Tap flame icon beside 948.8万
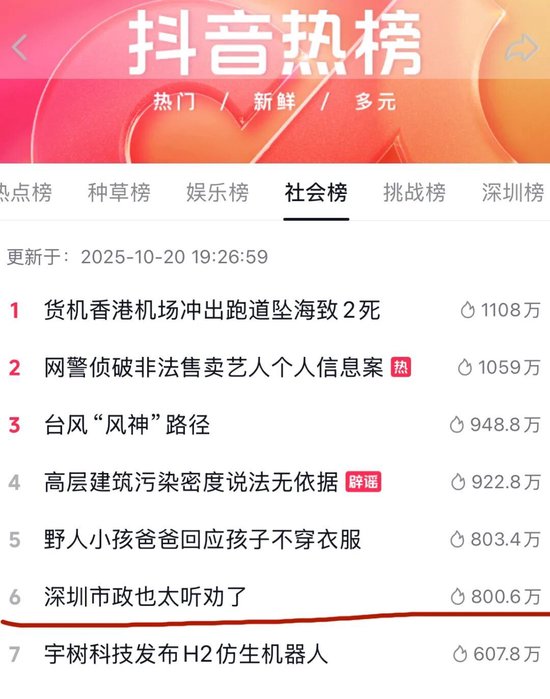550x699 pixels. (x=457, y=424)
